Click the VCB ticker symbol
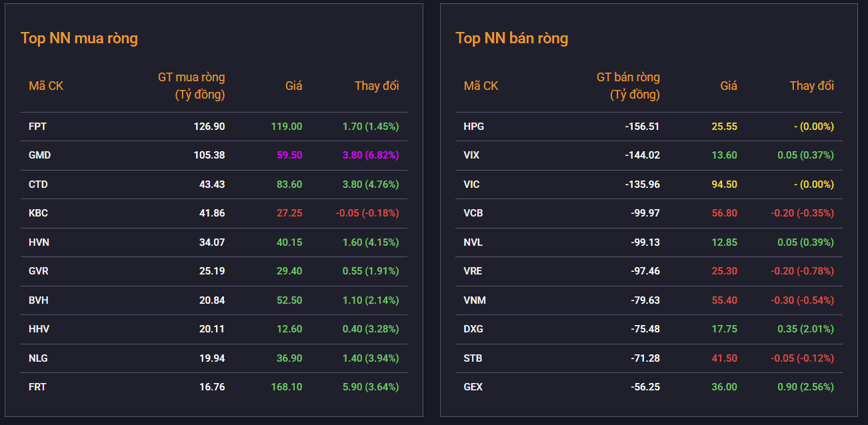Viewport: 868px width, 425px height. pos(473,213)
